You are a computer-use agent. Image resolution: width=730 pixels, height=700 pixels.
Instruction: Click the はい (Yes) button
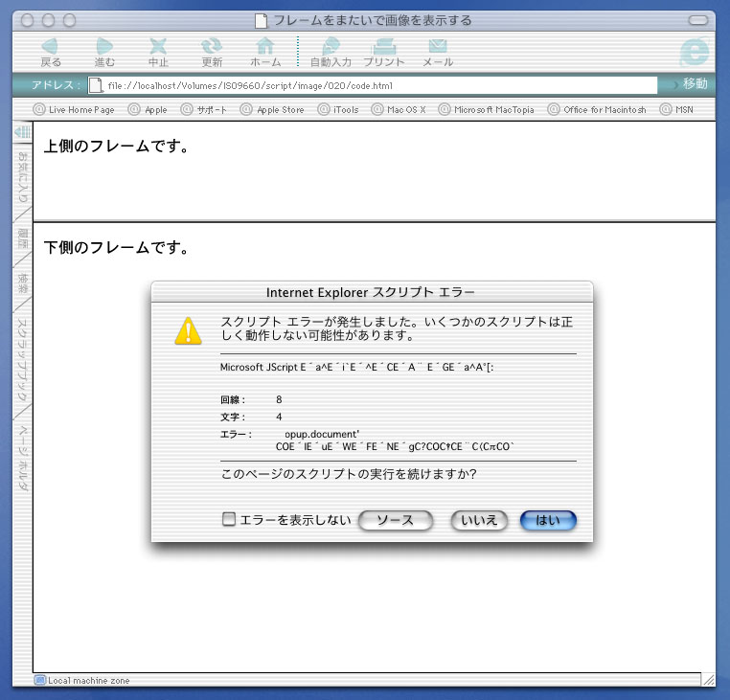tap(548, 520)
